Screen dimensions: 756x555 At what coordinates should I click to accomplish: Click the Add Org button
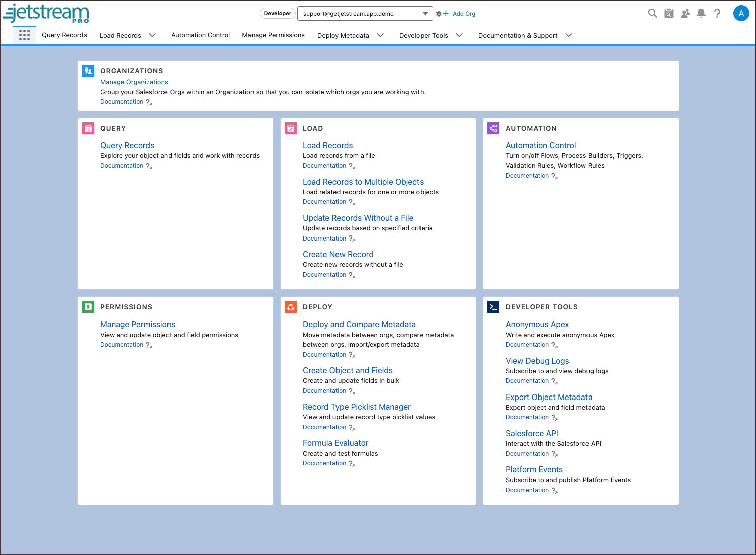click(460, 14)
